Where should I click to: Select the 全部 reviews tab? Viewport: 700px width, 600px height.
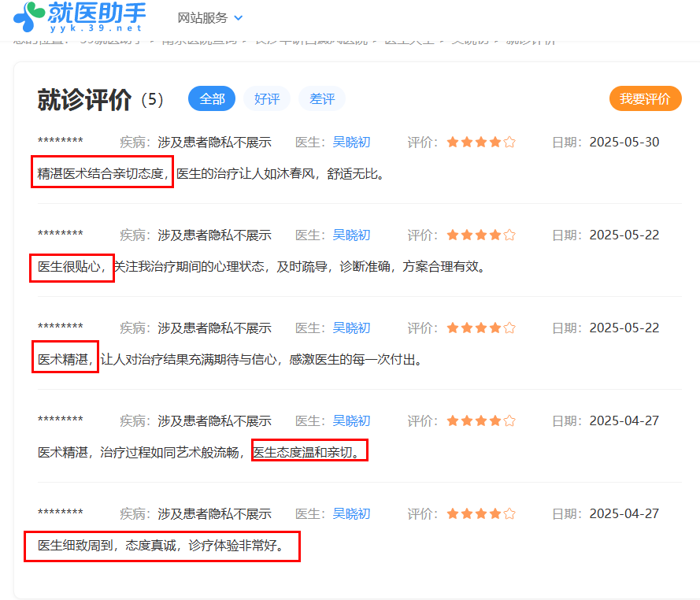(x=212, y=99)
